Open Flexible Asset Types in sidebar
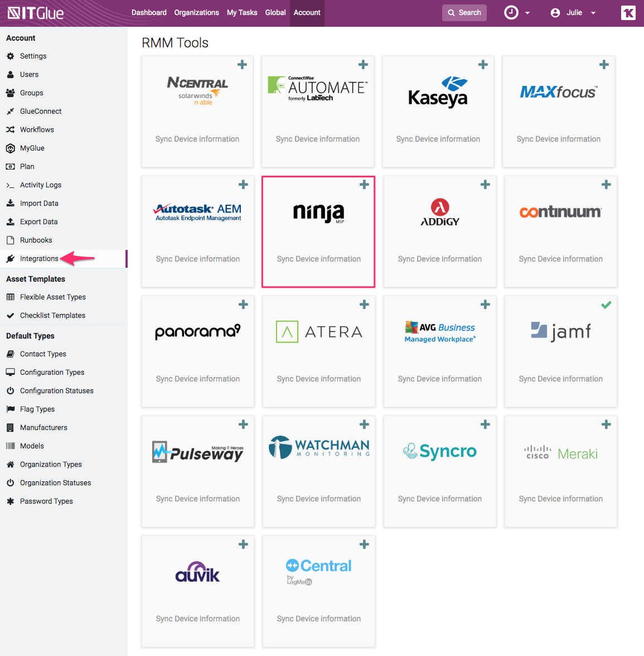Screen dimensions: 644x656 pyautogui.click(x=52, y=297)
